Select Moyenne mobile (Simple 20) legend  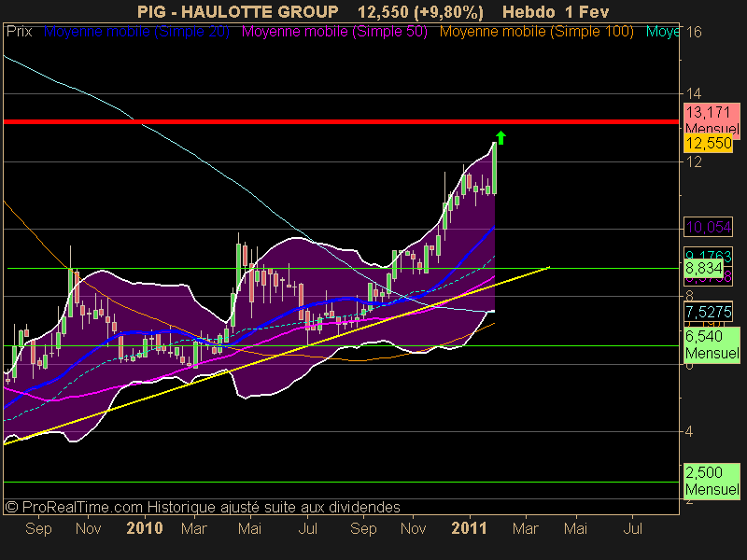136,32
